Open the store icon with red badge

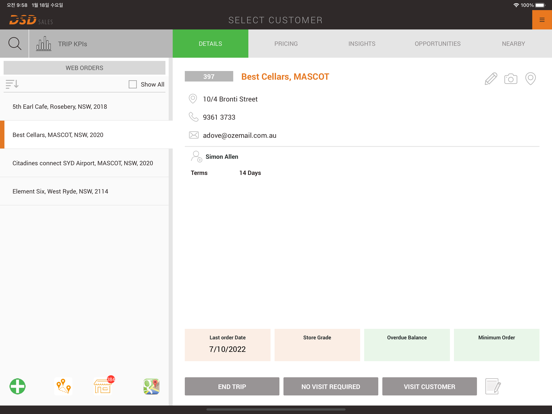tap(104, 385)
